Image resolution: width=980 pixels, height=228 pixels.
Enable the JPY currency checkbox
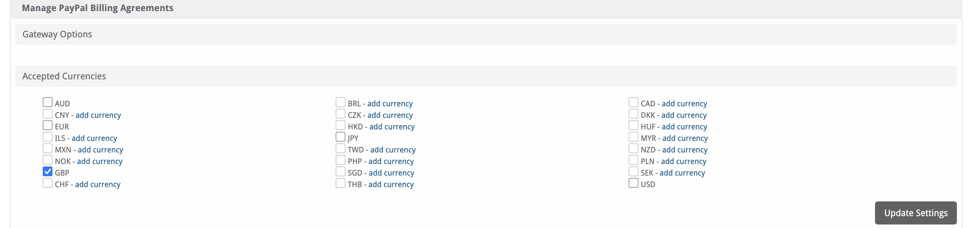pos(340,137)
